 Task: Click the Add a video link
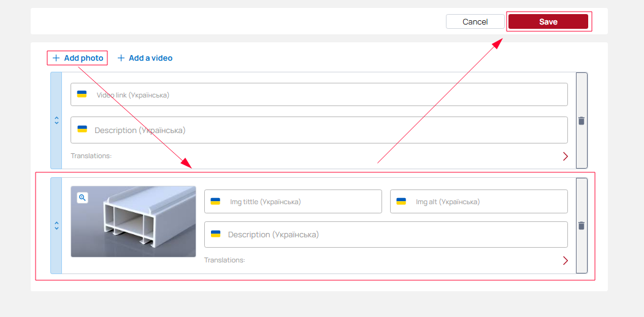click(x=145, y=58)
